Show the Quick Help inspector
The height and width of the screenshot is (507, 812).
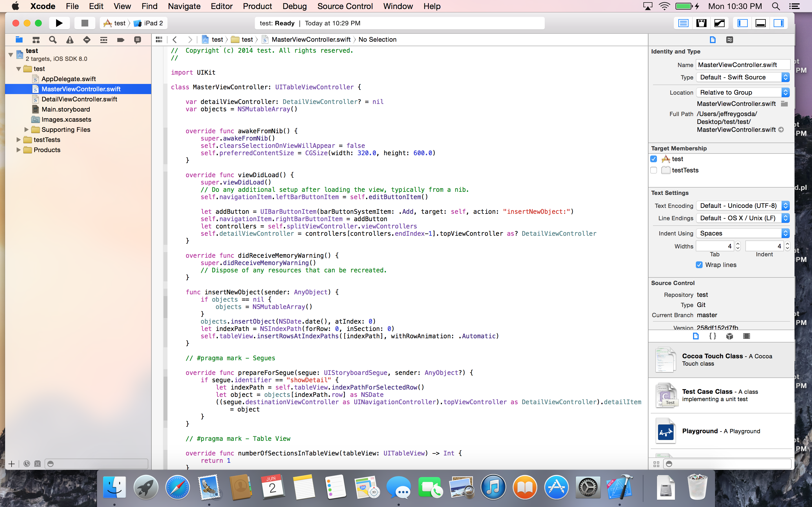click(x=729, y=40)
